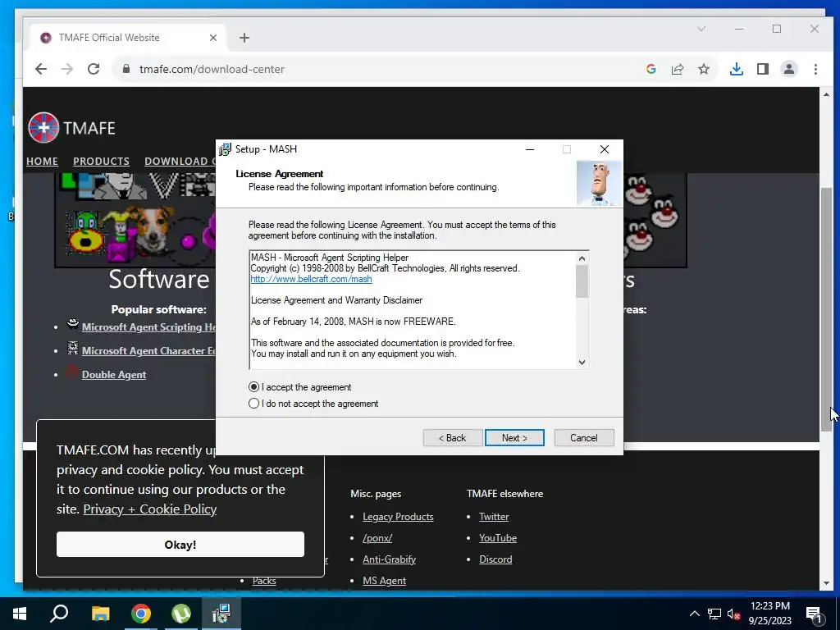Open TMAFE Twitter link

tap(494, 517)
